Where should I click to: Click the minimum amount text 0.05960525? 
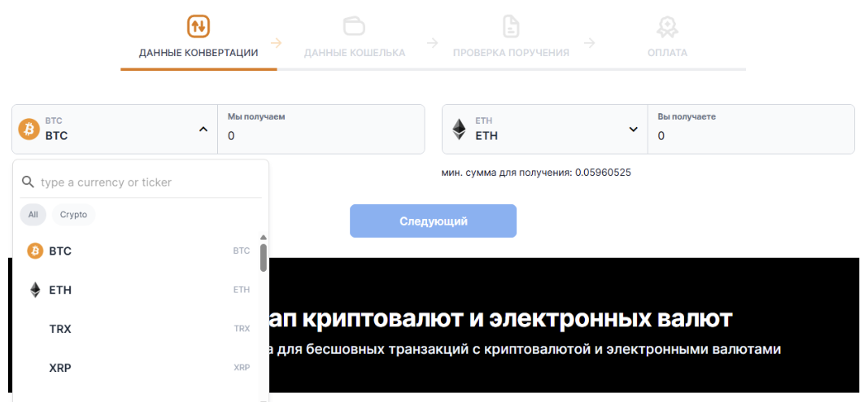pyautogui.click(x=603, y=173)
